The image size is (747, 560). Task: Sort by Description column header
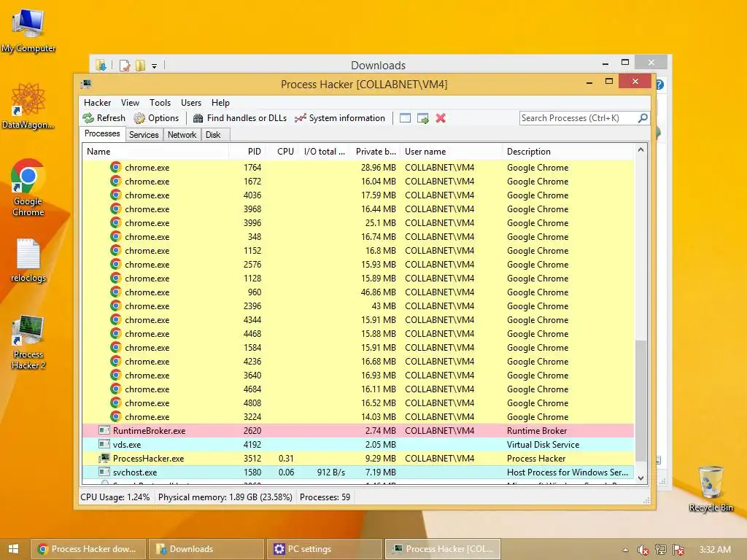568,152
